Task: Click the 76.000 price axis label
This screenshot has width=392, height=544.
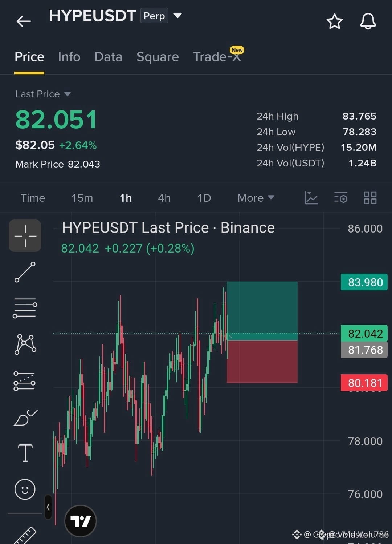Action: tap(365, 494)
